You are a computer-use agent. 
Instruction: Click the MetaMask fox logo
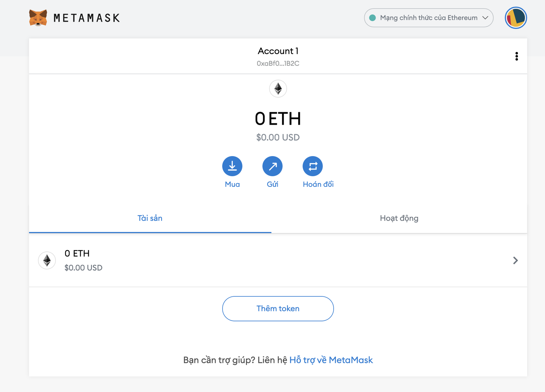[x=38, y=18]
